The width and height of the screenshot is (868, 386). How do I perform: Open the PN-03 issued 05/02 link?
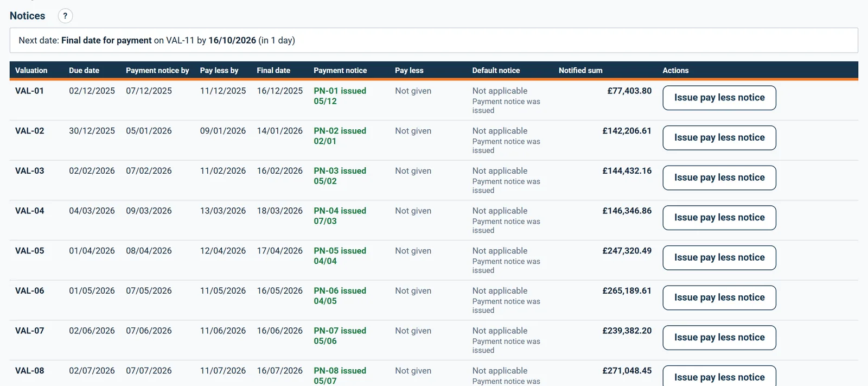(x=340, y=176)
